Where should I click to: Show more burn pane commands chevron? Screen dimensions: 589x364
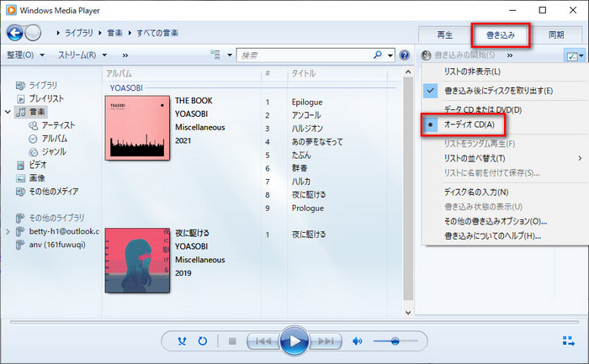[x=510, y=55]
